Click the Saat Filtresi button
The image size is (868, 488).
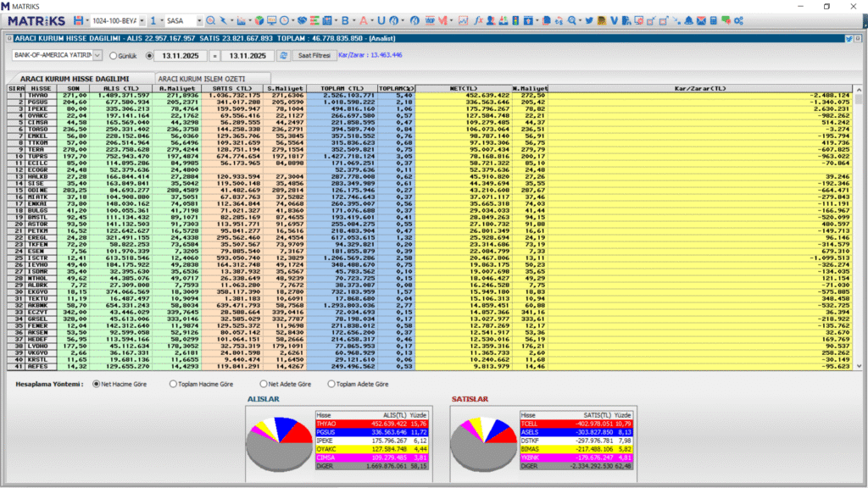pos(314,55)
